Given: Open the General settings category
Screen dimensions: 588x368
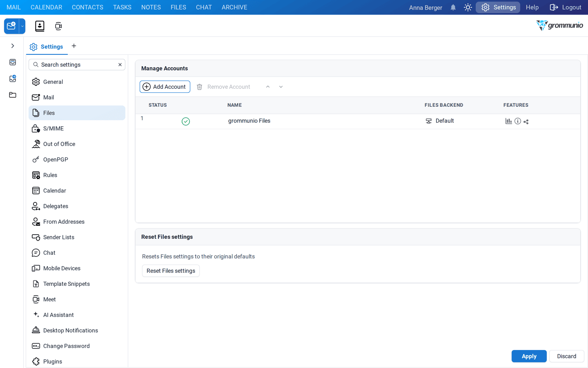Looking at the screenshot, I should [77, 82].
